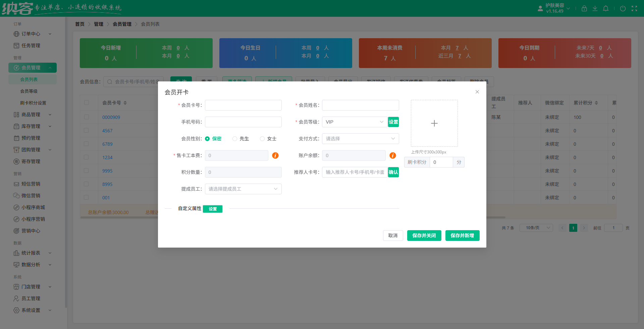Open 订单中心 in the sidebar
Viewport: 644px width, 329px height.
tap(33, 34)
